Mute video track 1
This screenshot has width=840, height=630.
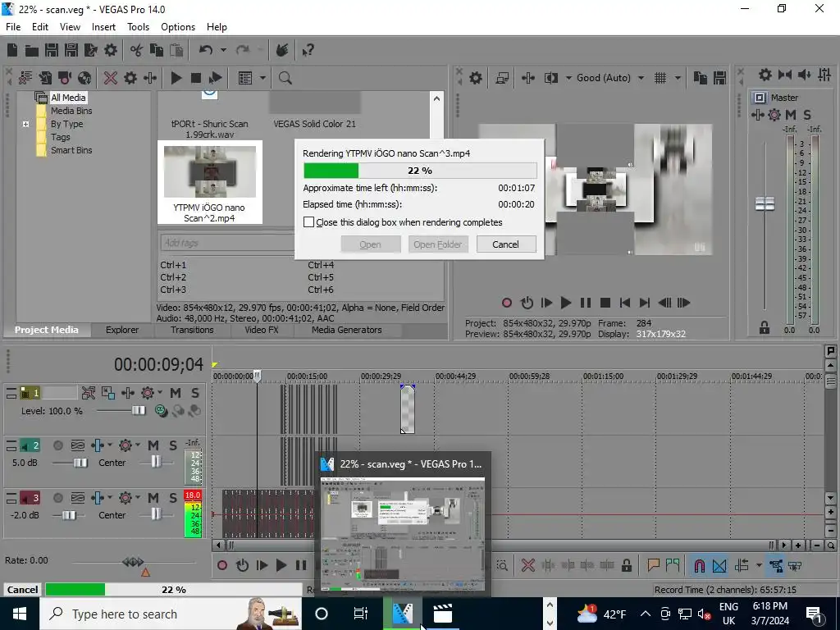(x=176, y=393)
